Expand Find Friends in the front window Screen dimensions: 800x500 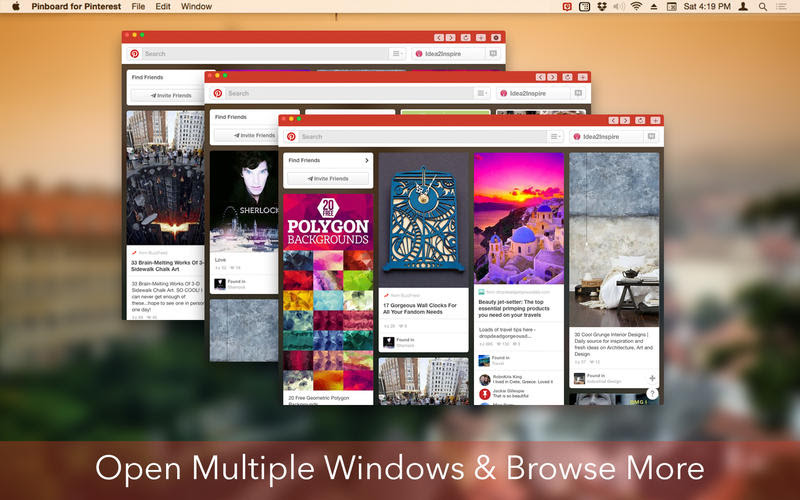(x=366, y=160)
